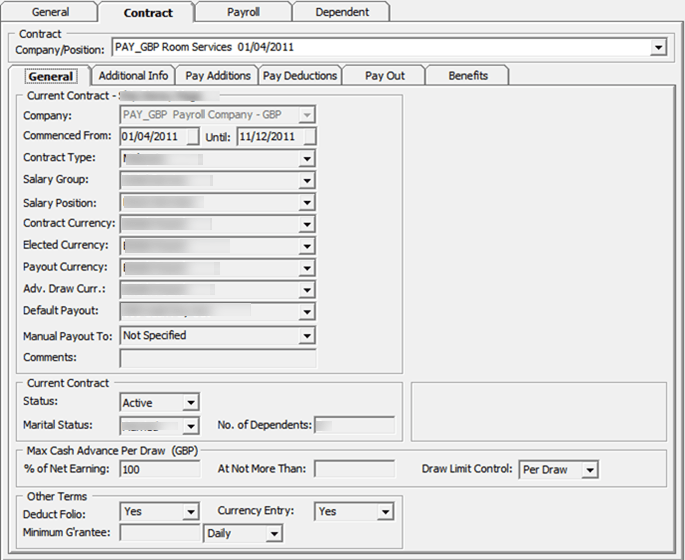Expand the Adv. Draw Curr. dropdown

coord(307,290)
